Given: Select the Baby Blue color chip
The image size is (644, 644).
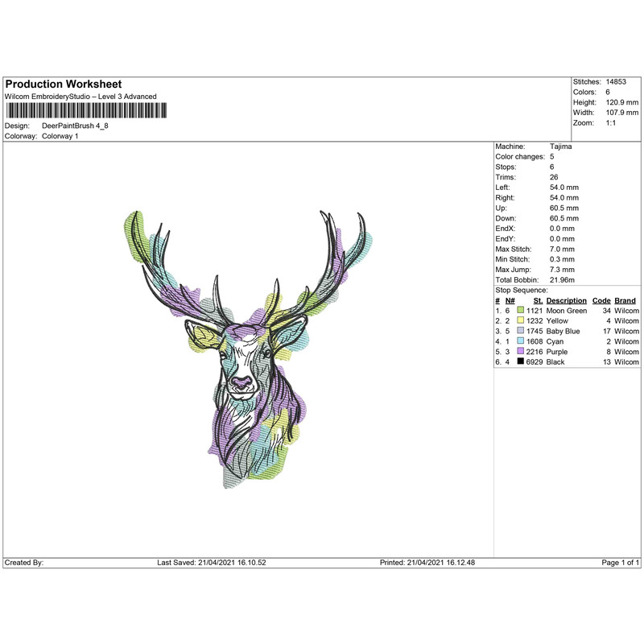Looking at the screenshot, I should 521,330.
